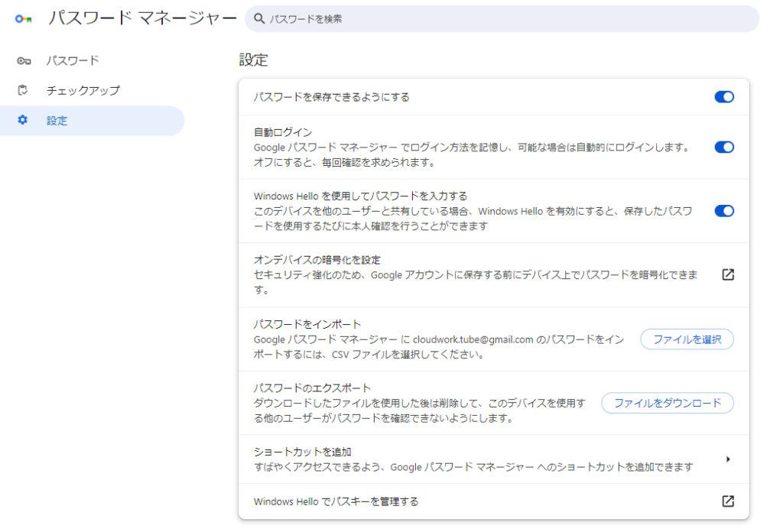Click the Google Password Manager key logo
The height and width of the screenshot is (532, 783).
click(24, 18)
